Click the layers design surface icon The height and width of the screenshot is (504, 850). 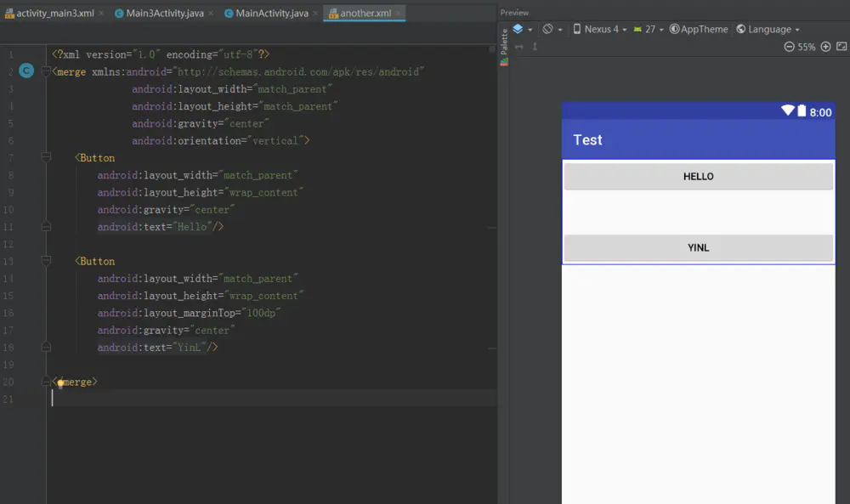518,29
